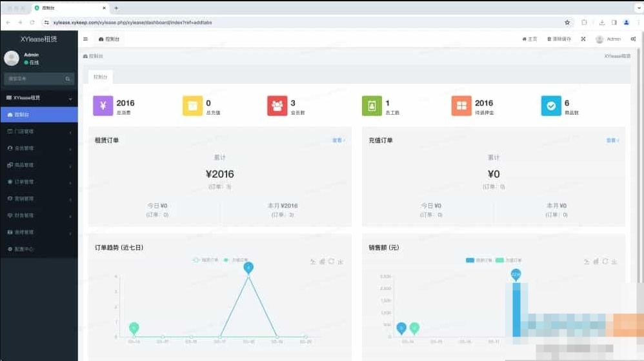Viewport: 644px width, 361px height.
Task: Open the Chrome profile icon
Action: [627, 23]
